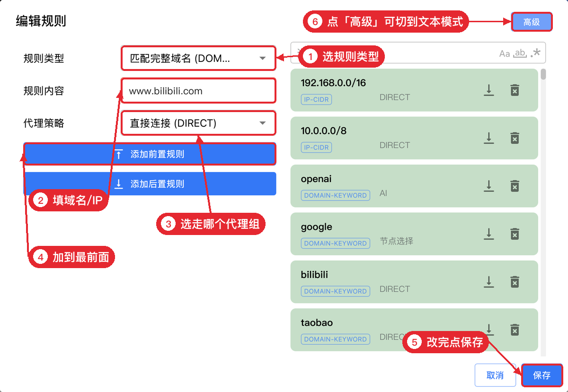The width and height of the screenshot is (568, 392).
Task: Click 添加后置规则 button
Action: tap(150, 184)
